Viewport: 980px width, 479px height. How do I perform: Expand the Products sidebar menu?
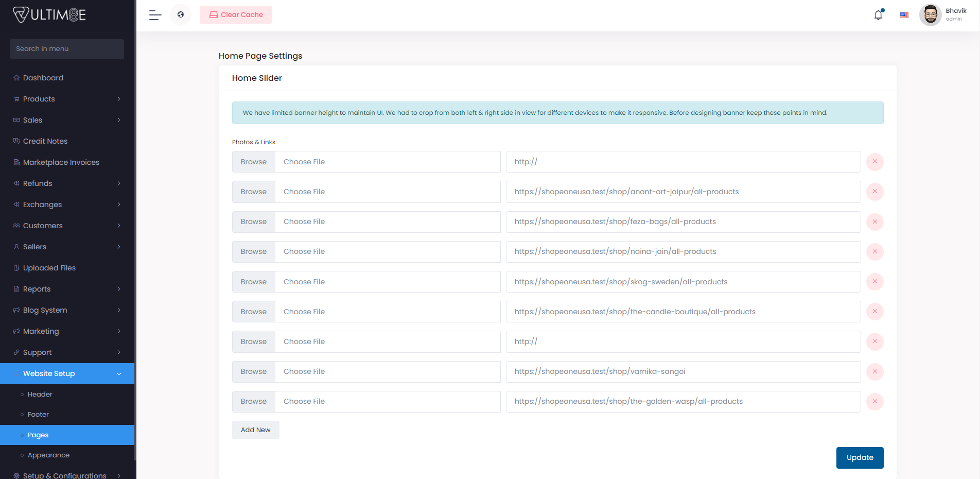67,99
